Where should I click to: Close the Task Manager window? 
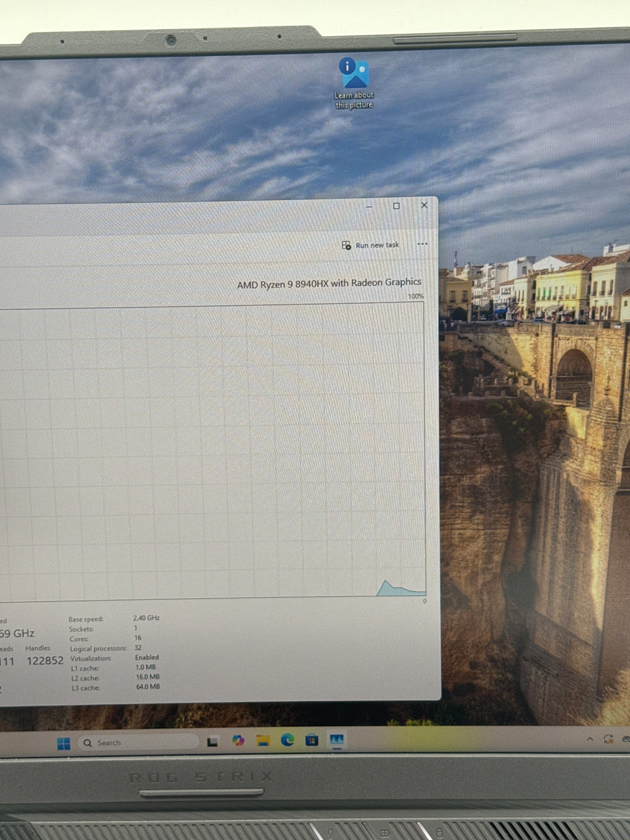click(x=424, y=205)
